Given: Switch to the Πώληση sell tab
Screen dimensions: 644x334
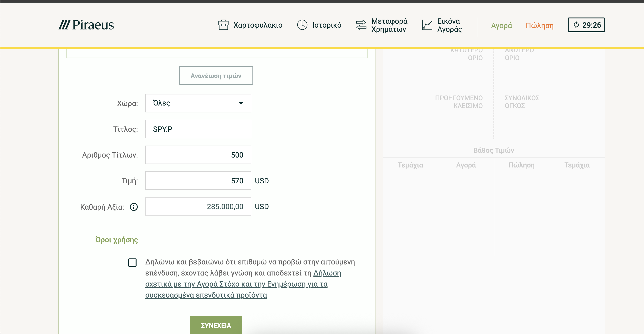Looking at the screenshot, I should tap(539, 26).
